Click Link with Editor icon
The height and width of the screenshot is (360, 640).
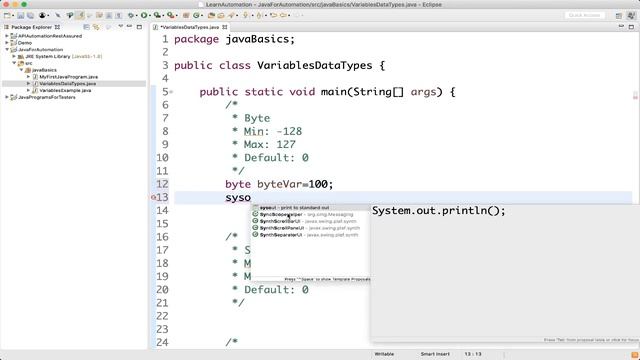coord(96,27)
